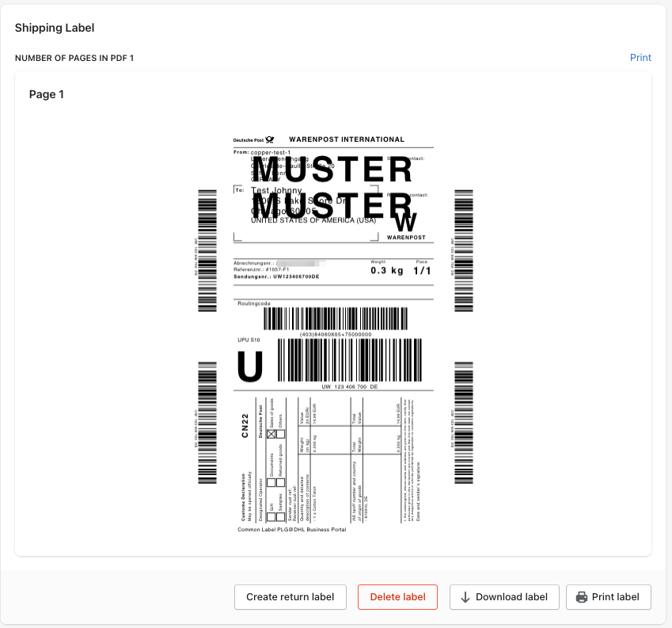Click the checked Sales of goods box
This screenshot has height=628, width=672.
[x=271, y=434]
